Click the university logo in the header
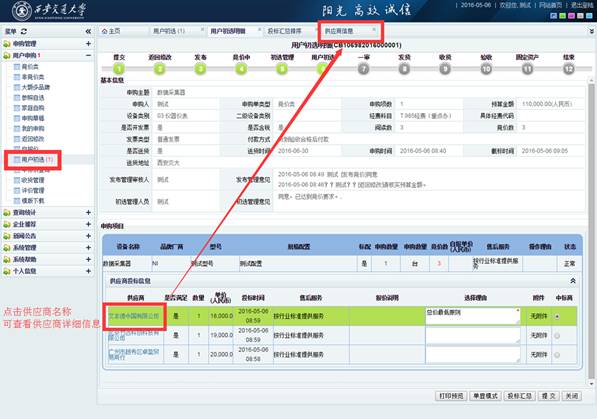Viewport: 597px width, 419px height. (22, 11)
